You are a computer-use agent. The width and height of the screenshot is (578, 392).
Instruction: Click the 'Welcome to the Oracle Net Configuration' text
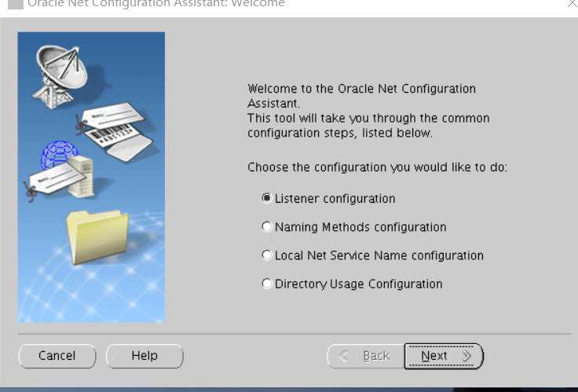pyautogui.click(x=361, y=89)
